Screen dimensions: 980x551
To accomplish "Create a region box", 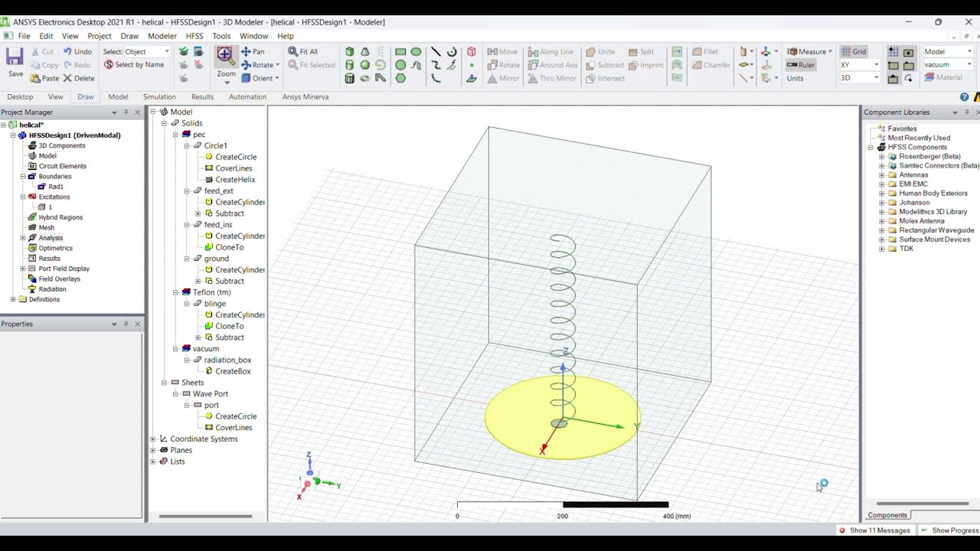I will coord(472,52).
